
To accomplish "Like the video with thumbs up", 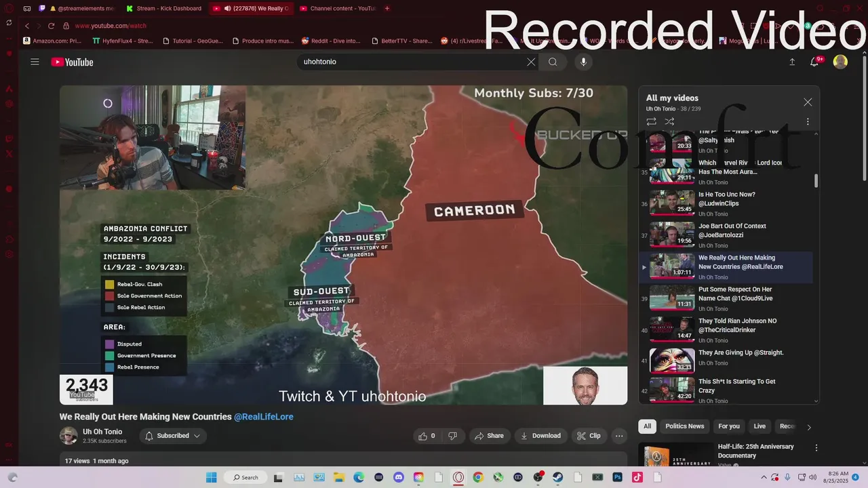I will pyautogui.click(x=427, y=436).
